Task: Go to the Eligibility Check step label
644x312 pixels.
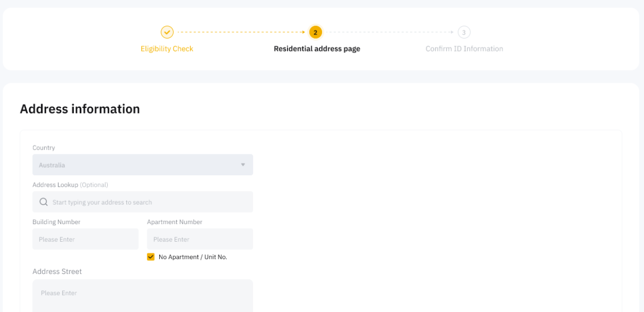Action: 167,49
